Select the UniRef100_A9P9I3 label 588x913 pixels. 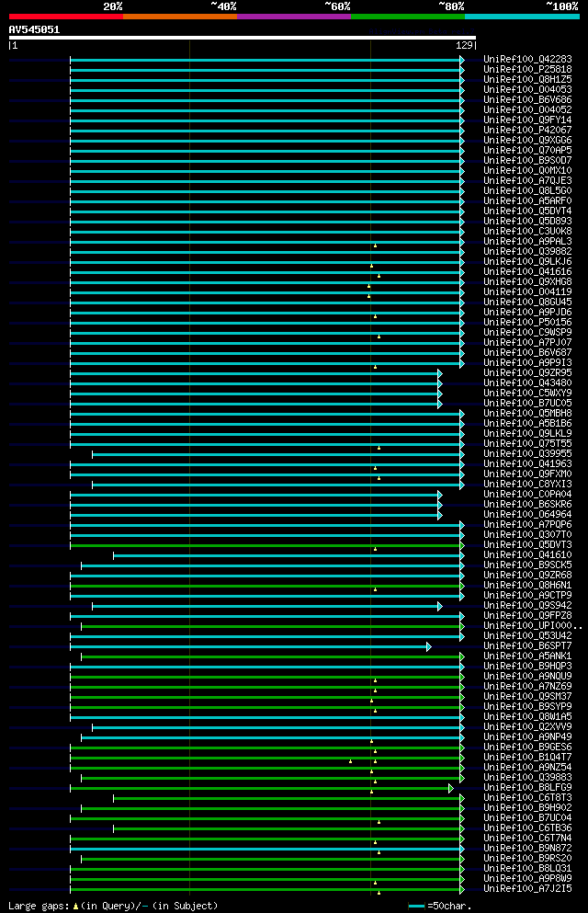click(x=527, y=363)
